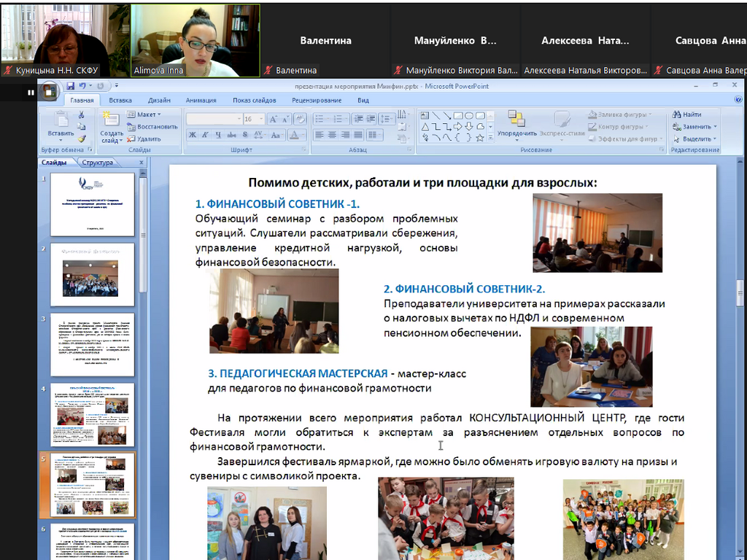Select the oval shape

click(469, 116)
